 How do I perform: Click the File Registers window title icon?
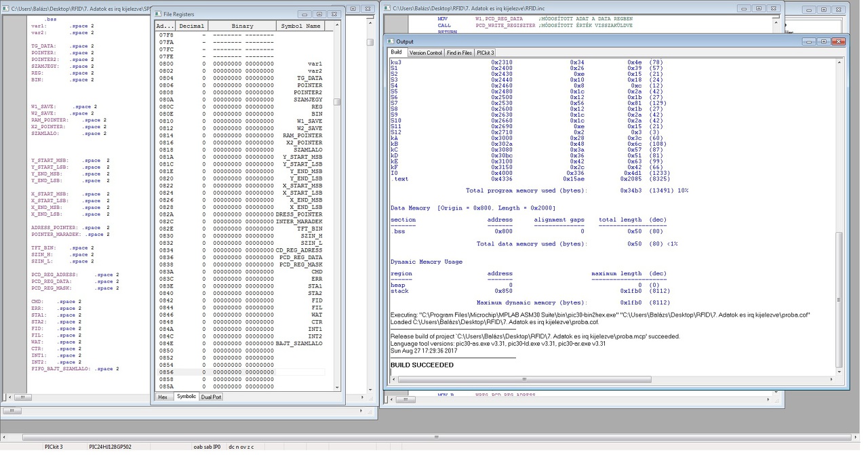point(157,14)
